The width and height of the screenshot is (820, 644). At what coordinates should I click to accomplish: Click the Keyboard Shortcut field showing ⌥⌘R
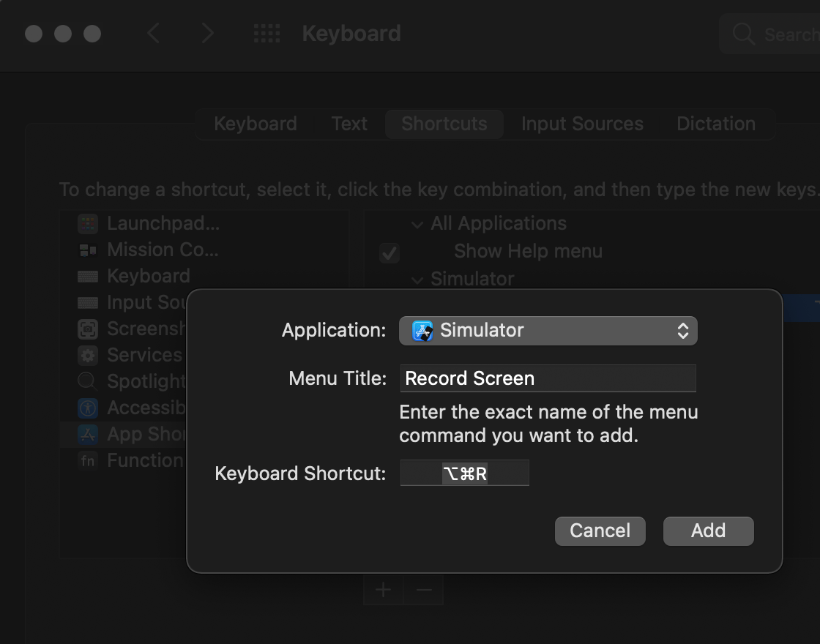point(464,473)
